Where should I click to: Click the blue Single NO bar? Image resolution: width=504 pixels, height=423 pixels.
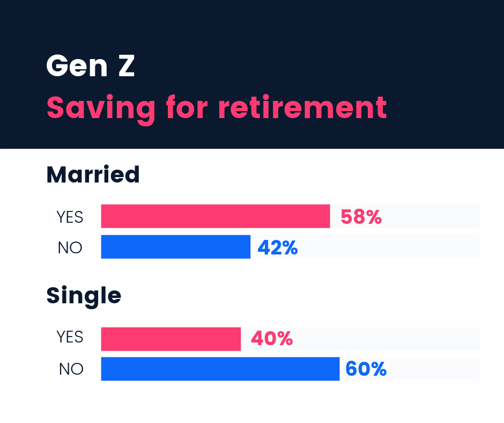(220, 369)
